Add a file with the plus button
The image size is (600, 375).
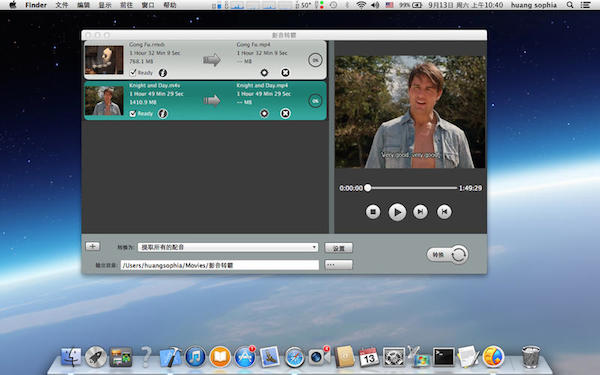(93, 246)
